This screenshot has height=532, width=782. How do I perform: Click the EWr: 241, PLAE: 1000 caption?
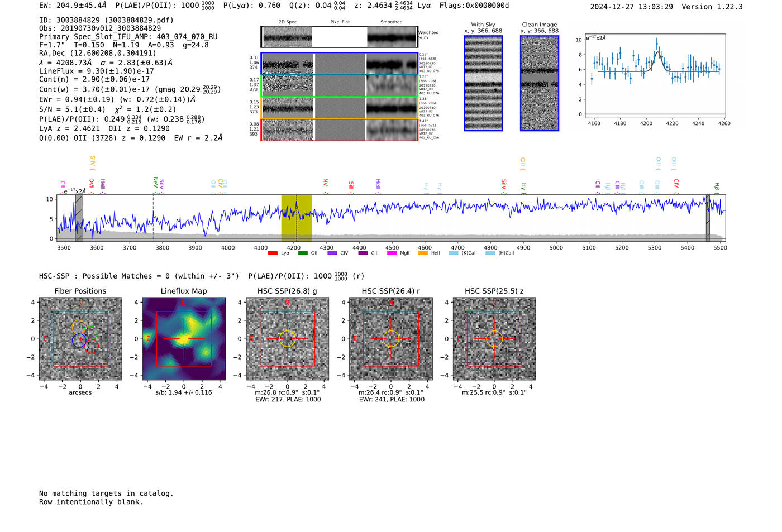tap(392, 400)
